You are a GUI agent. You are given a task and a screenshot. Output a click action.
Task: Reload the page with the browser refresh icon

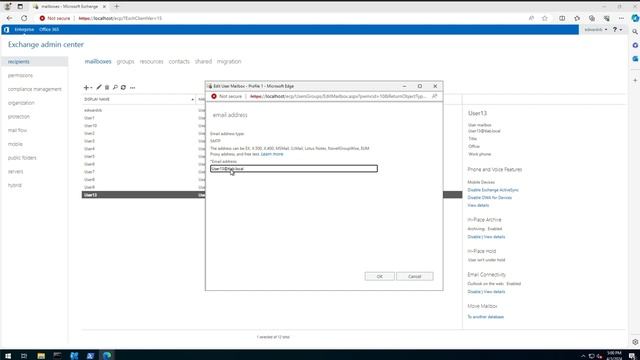coord(24,18)
